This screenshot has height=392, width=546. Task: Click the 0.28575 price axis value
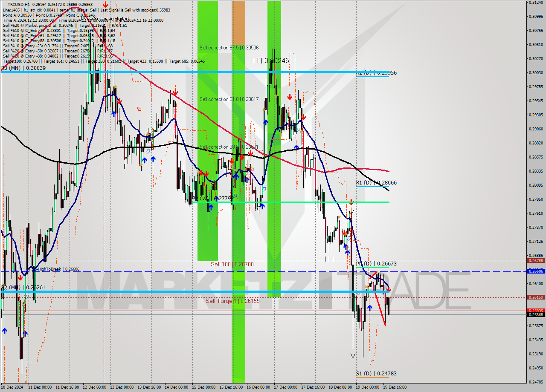(x=536, y=157)
